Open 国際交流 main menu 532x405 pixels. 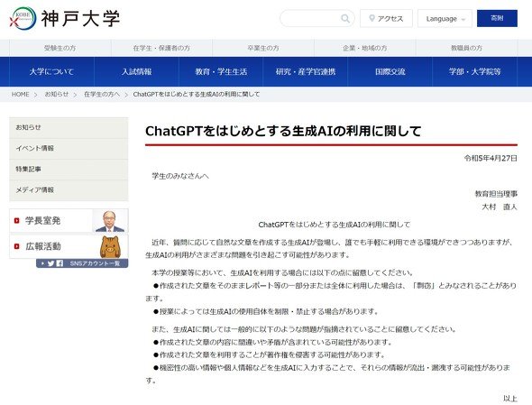[x=390, y=71]
